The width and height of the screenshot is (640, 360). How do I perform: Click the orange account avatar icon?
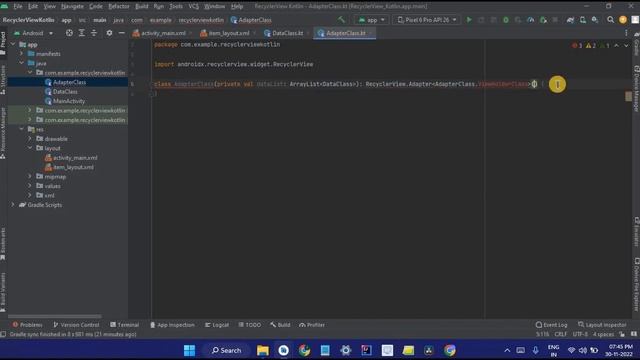click(x=623, y=20)
